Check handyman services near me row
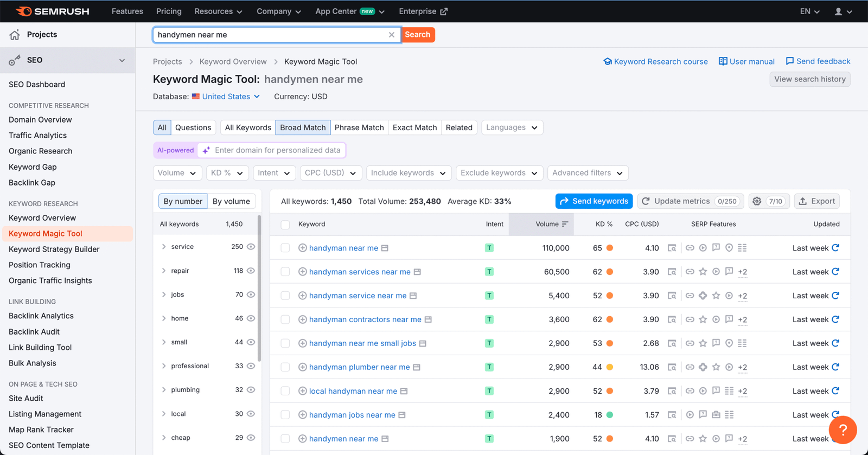 tap(285, 272)
